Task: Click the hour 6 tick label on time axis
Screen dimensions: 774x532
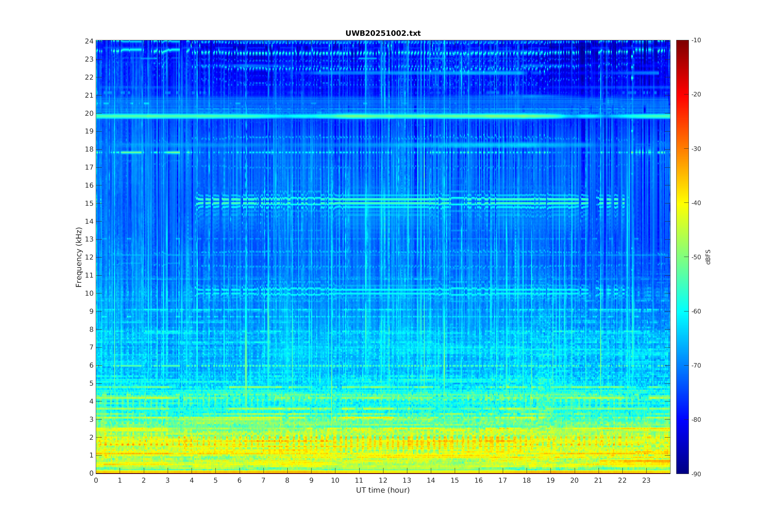Action: click(239, 480)
